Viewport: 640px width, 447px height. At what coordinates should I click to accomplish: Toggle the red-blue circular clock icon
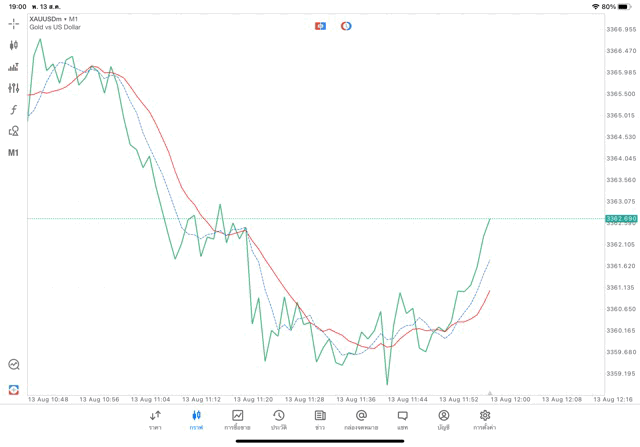pos(346,26)
